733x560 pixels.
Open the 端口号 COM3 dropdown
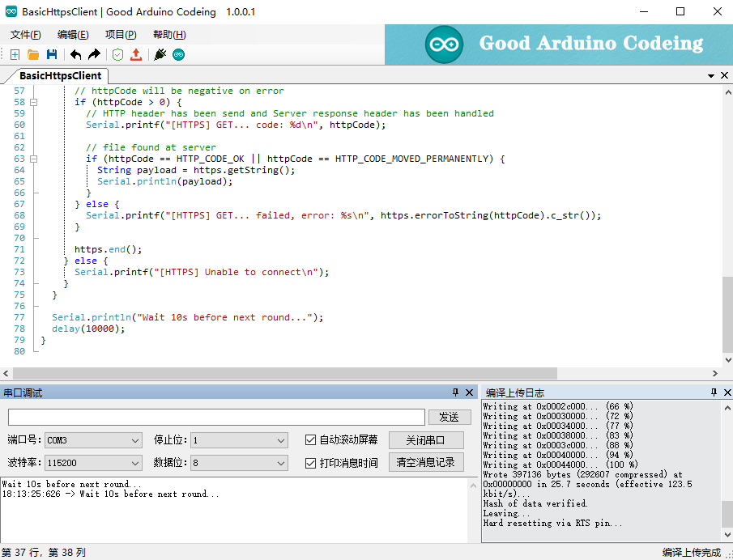pyautogui.click(x=92, y=440)
